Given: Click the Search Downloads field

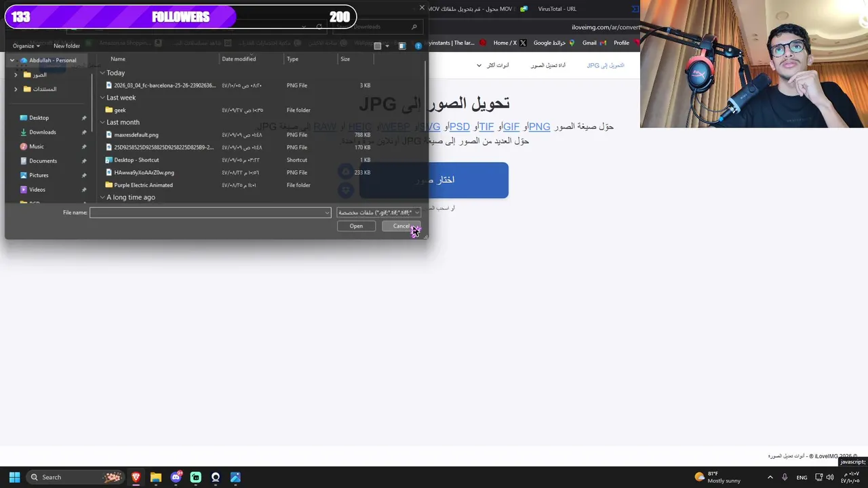Looking at the screenshot, I should click(376, 27).
